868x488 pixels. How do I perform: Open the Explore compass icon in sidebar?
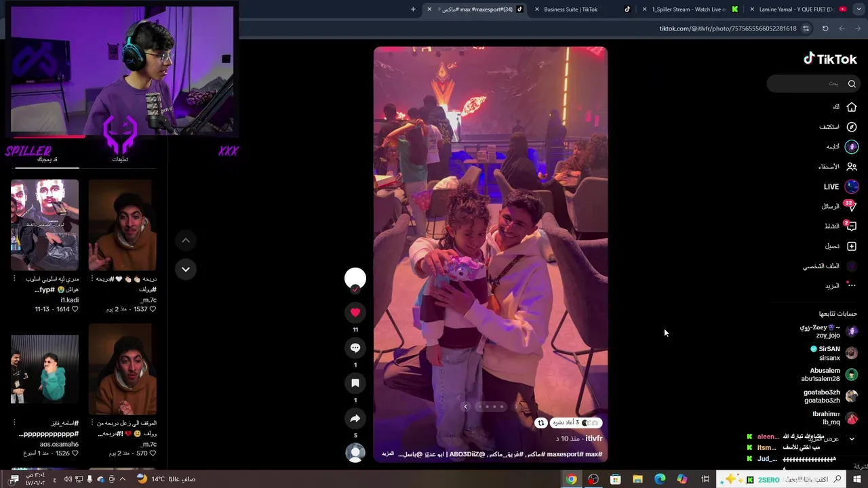tap(852, 127)
